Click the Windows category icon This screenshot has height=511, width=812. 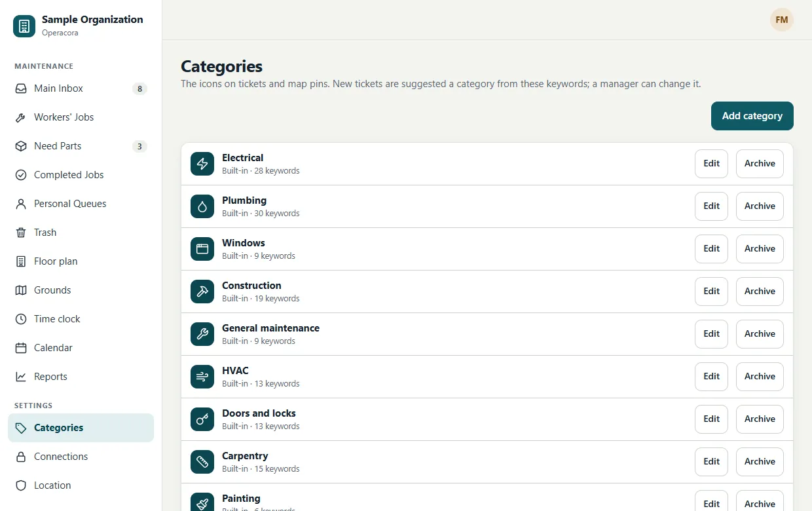click(x=202, y=249)
